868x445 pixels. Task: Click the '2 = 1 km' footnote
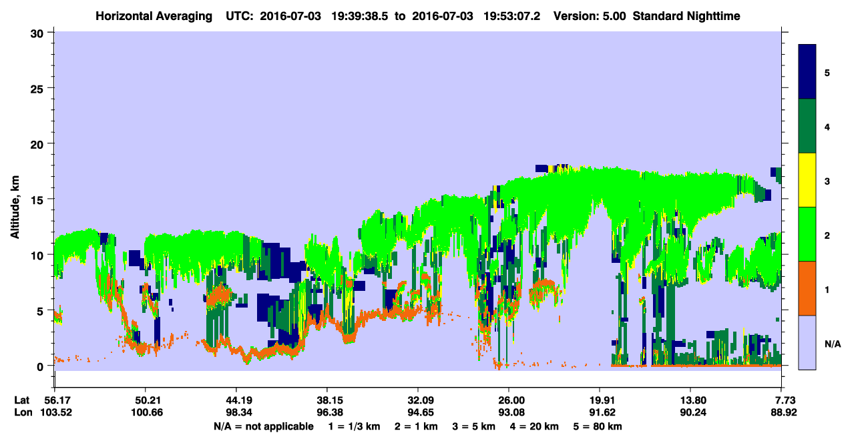(x=417, y=426)
